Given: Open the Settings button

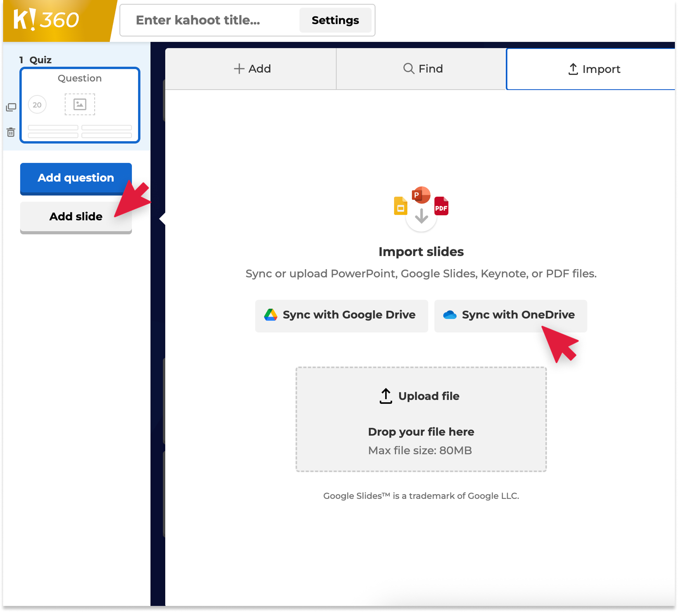Looking at the screenshot, I should coord(335,20).
